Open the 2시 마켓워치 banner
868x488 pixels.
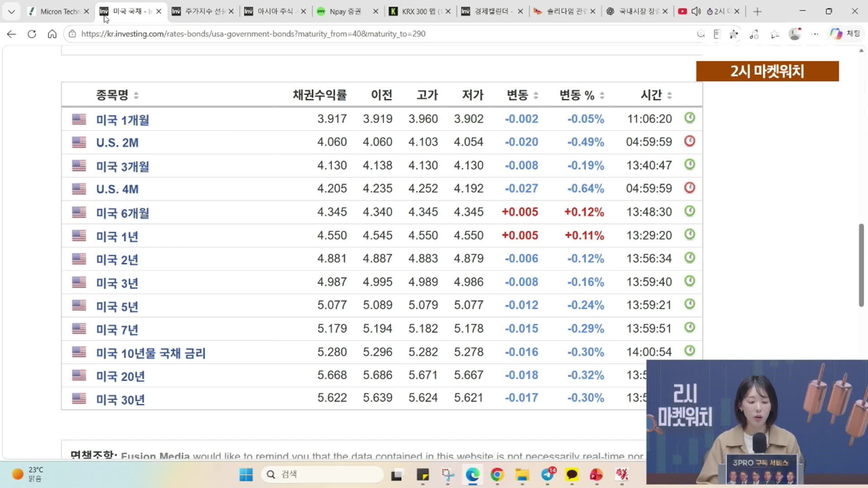pos(767,71)
